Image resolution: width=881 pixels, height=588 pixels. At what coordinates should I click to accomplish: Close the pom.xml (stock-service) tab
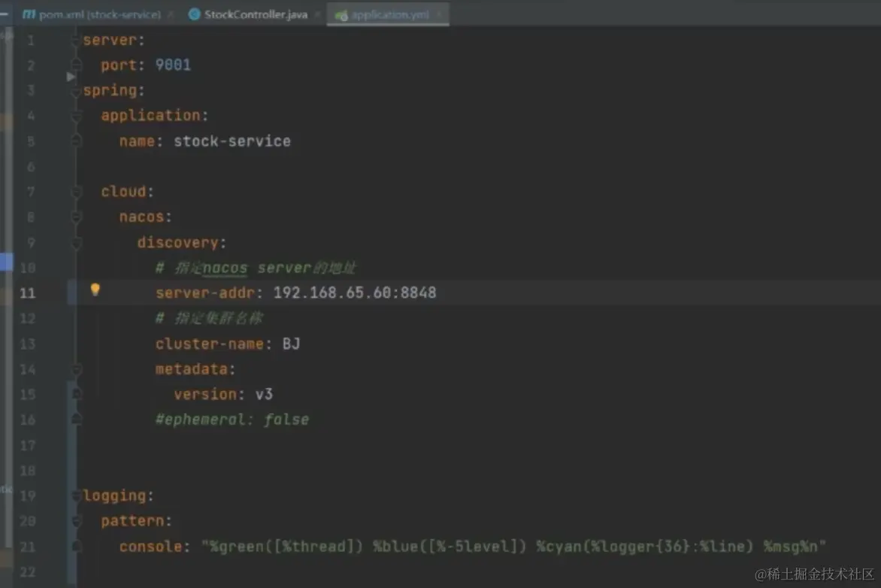coord(170,14)
